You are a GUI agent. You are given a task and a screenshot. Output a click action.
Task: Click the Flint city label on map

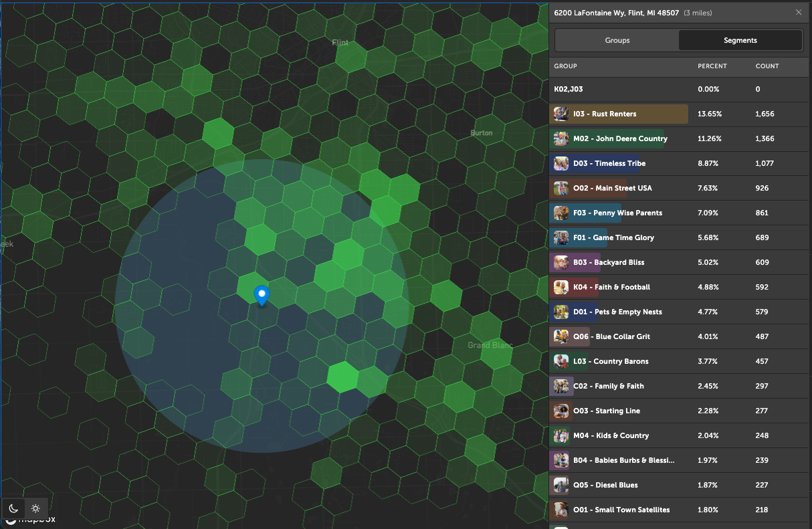pyautogui.click(x=340, y=43)
